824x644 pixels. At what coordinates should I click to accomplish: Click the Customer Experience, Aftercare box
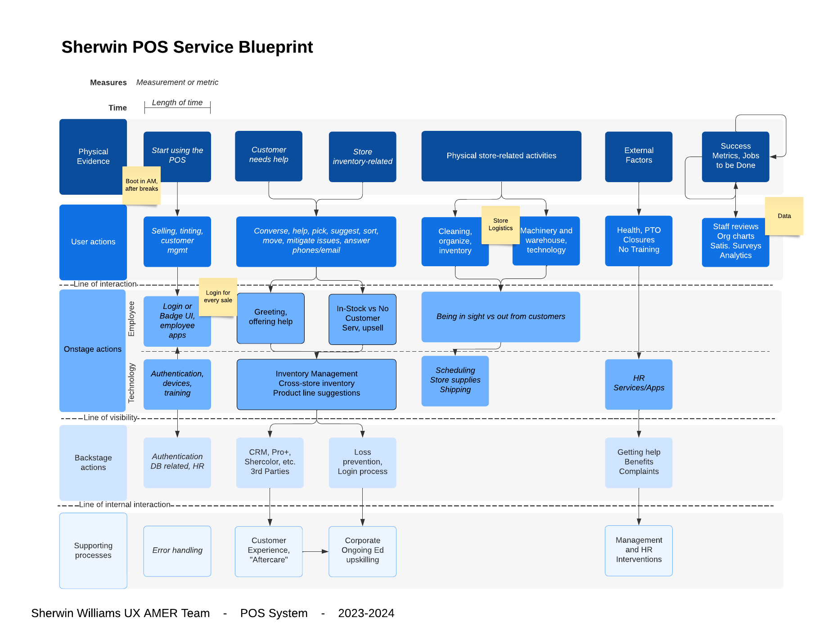pos(269,551)
